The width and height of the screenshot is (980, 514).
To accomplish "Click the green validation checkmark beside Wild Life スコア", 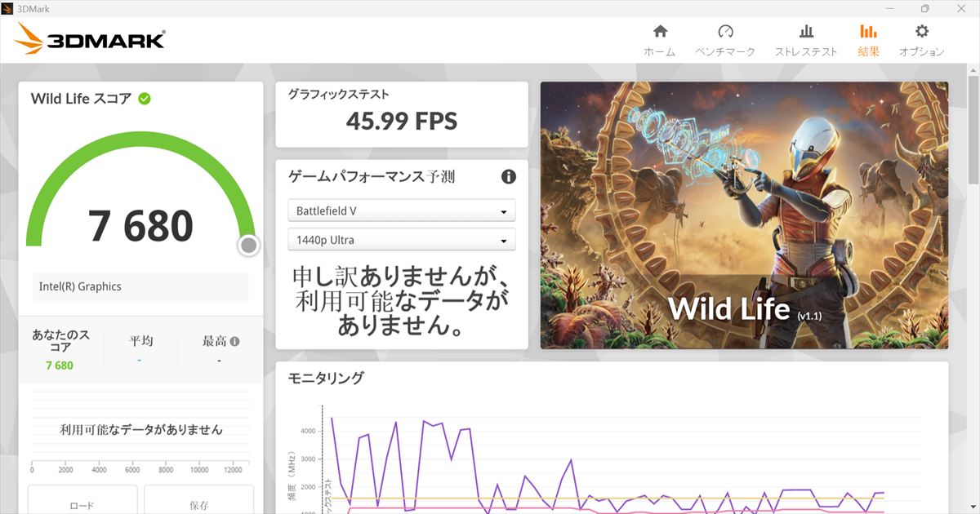I will (x=145, y=99).
